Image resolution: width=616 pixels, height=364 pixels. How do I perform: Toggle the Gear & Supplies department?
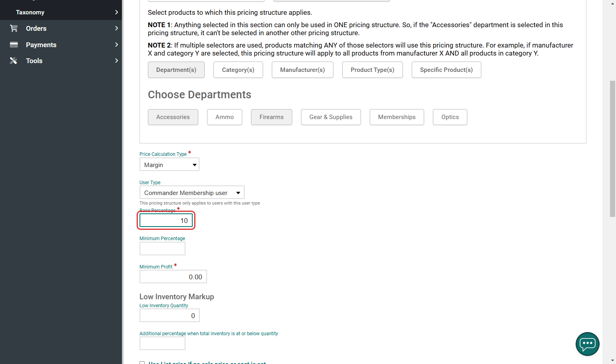click(x=331, y=117)
